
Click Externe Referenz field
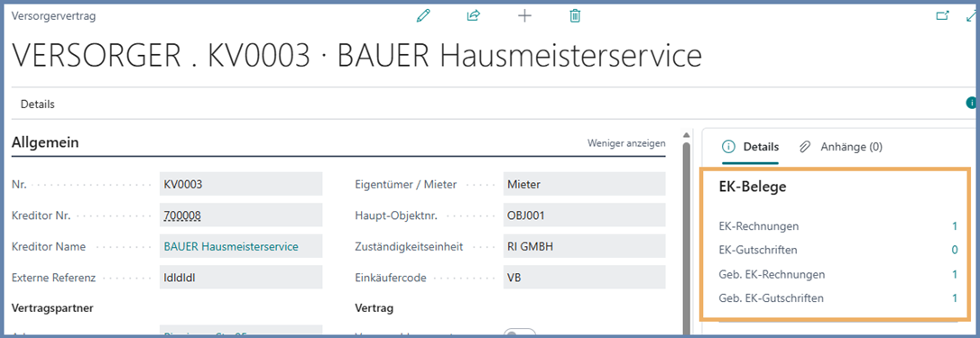click(241, 278)
